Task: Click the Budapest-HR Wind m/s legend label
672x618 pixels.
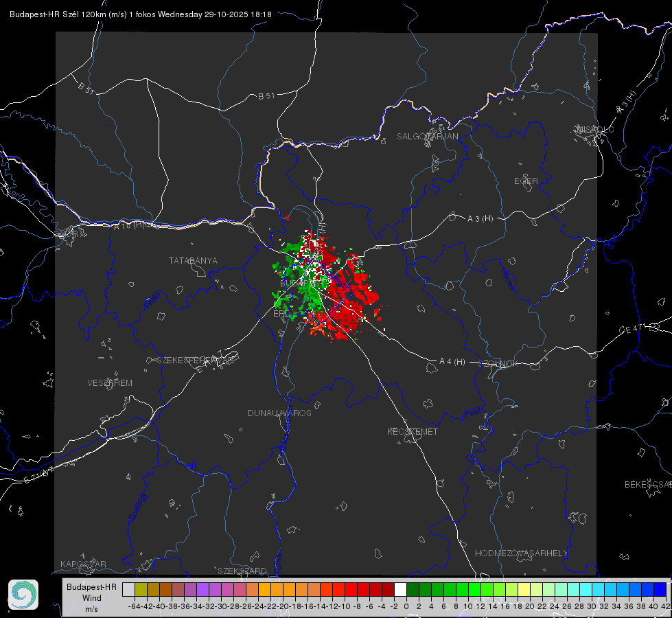Action: coord(92,597)
